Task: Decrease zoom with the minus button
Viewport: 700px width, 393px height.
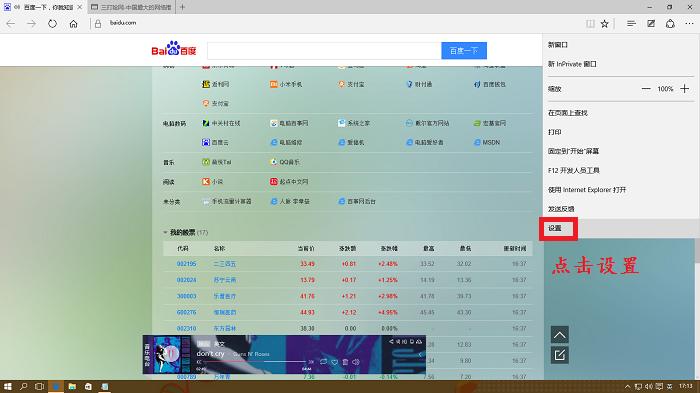Action: 646,89
